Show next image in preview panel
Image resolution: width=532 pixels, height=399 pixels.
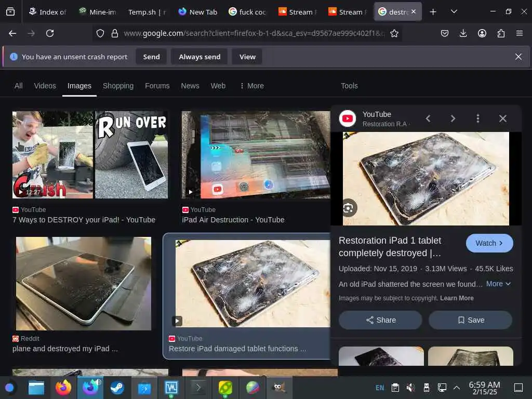click(453, 118)
